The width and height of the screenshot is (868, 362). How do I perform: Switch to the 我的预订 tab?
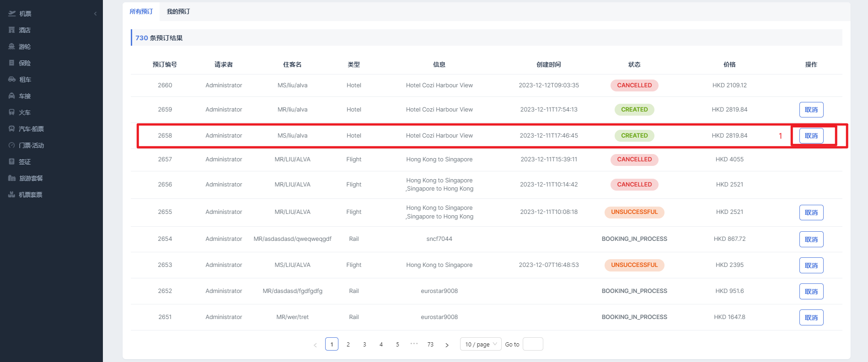click(x=178, y=11)
